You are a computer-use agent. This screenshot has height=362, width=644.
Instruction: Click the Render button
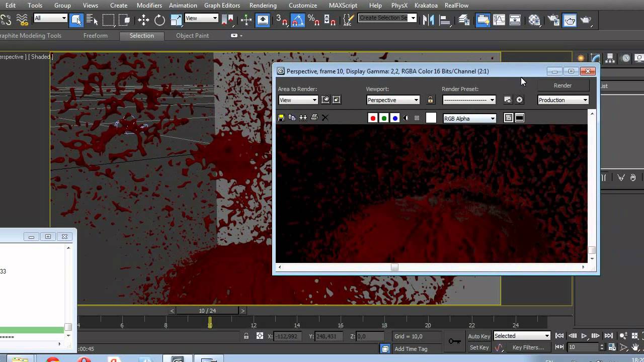(562, 85)
